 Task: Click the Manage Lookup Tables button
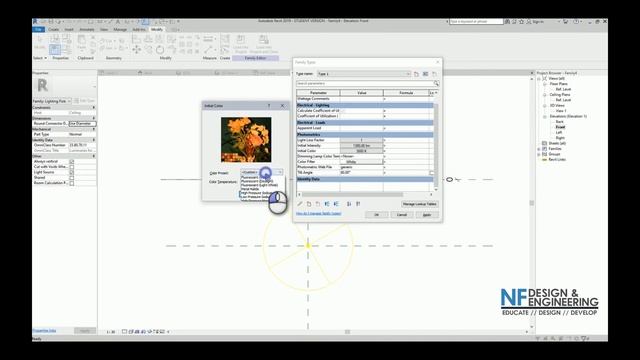[x=420, y=204]
